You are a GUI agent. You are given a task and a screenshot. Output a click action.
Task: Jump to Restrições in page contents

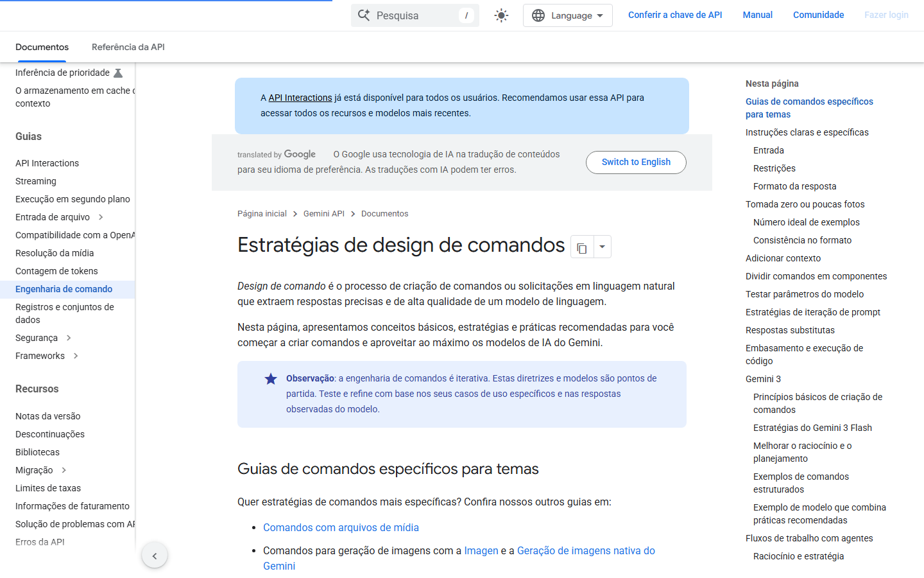point(774,168)
